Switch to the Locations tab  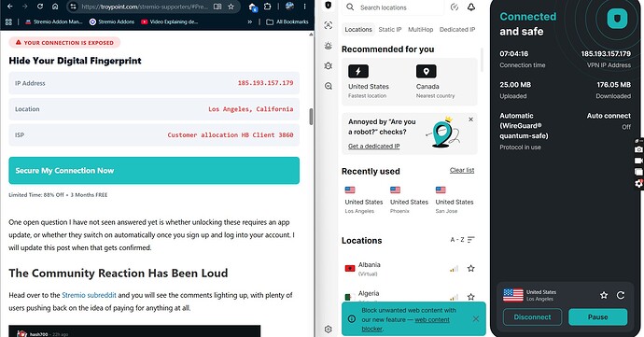point(358,30)
